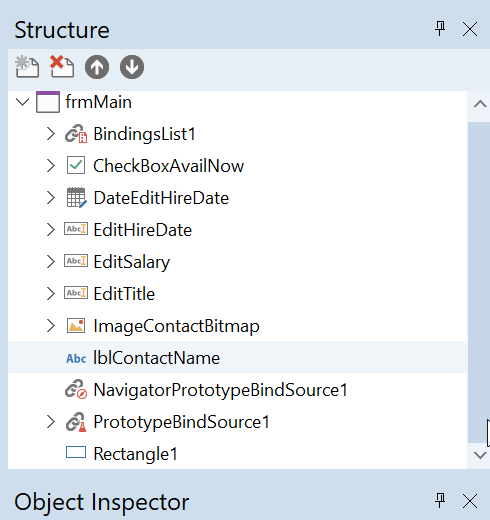Viewport: 490px width, 520px height.
Task: Expand the EditSalary node
Action: pyautogui.click(x=51, y=262)
